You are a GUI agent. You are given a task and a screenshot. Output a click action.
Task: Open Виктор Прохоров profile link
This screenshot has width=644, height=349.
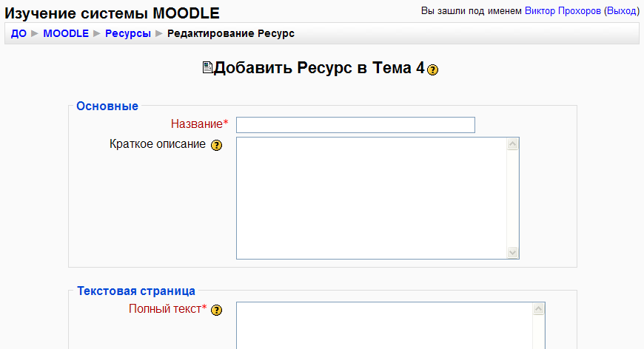click(x=563, y=11)
